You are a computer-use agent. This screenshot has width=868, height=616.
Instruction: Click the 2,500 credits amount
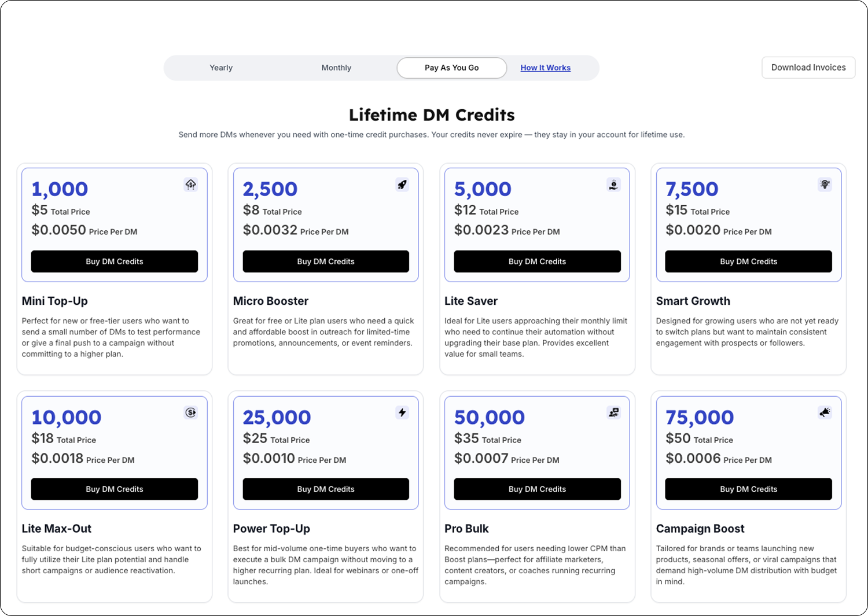[x=270, y=189]
